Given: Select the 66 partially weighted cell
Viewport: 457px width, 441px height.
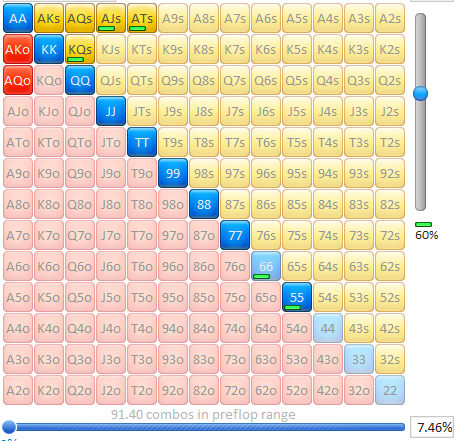Looking at the screenshot, I should (x=266, y=266).
